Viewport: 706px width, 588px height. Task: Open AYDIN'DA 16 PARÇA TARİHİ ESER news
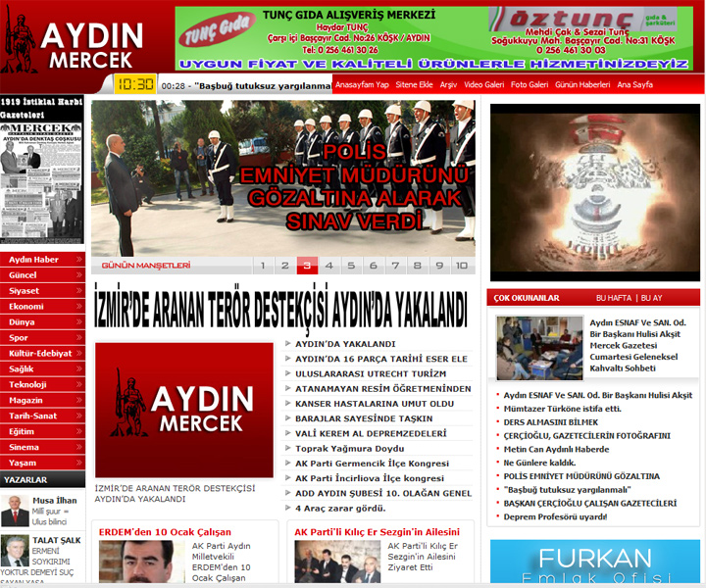[381, 359]
